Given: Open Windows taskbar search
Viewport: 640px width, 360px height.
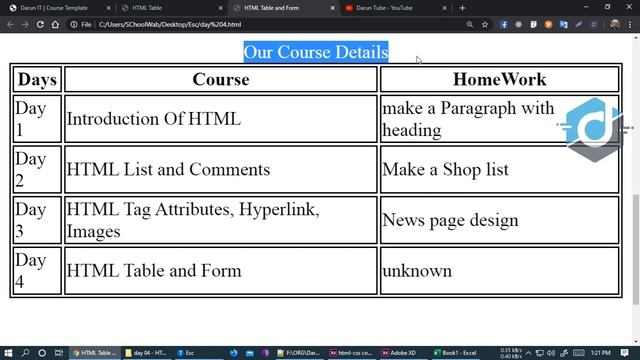Looking at the screenshot, I should coord(25,353).
